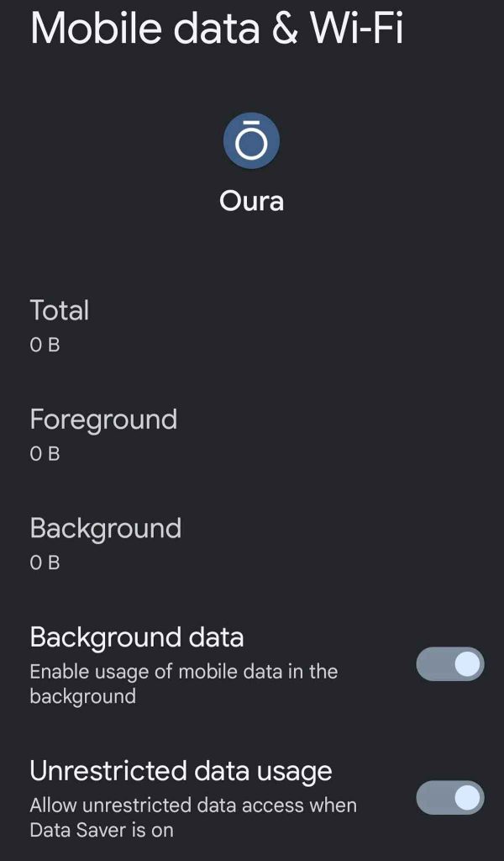Image resolution: width=504 pixels, height=861 pixels.
Task: Tap the 'Data Saver is on' text
Action: point(102,830)
